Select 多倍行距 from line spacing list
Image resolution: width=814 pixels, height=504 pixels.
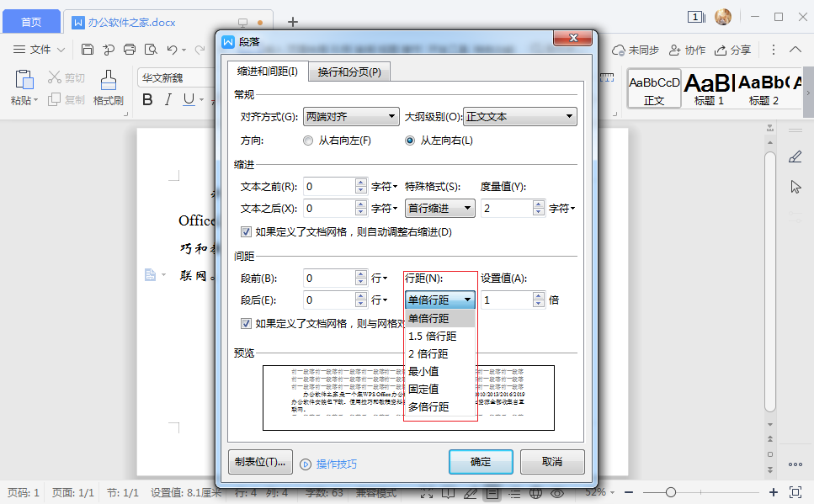(x=439, y=407)
